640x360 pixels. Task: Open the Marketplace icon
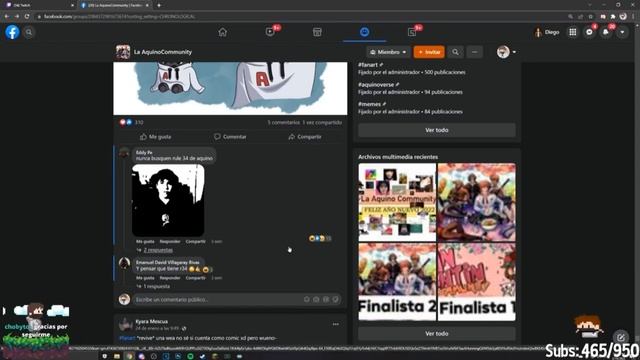pyautogui.click(x=317, y=32)
